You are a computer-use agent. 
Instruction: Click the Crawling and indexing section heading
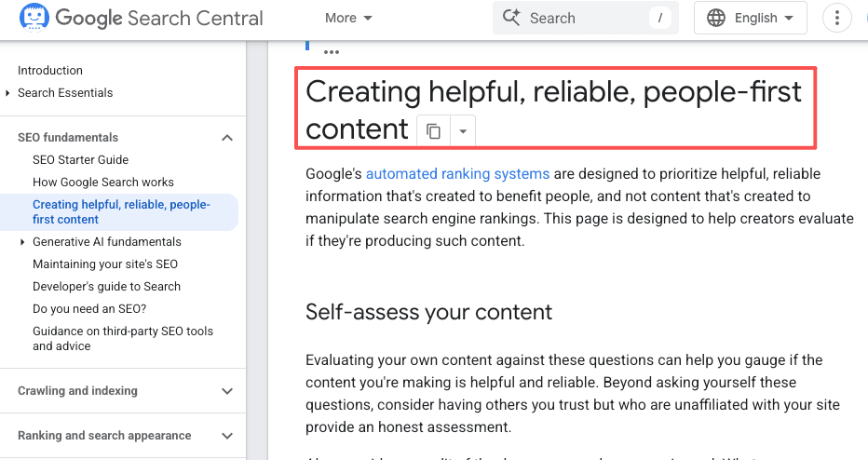coord(77,391)
